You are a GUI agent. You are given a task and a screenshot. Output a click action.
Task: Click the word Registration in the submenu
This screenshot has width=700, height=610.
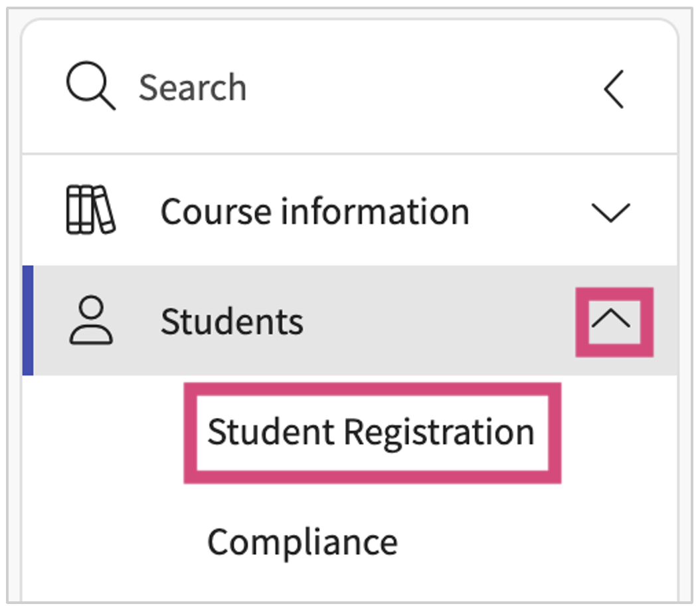click(438, 432)
